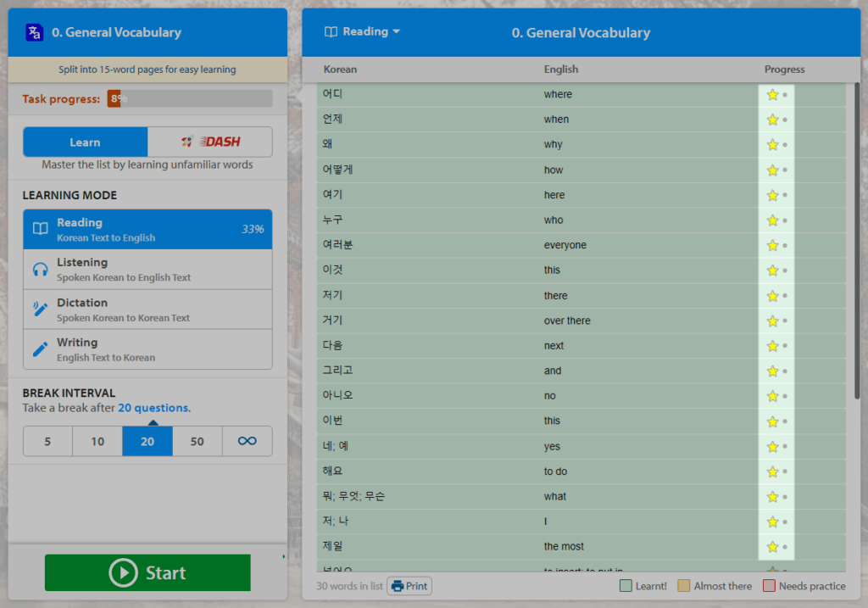Star the word 다음 (next)
Screen dimensions: 868x608
[x=773, y=346]
